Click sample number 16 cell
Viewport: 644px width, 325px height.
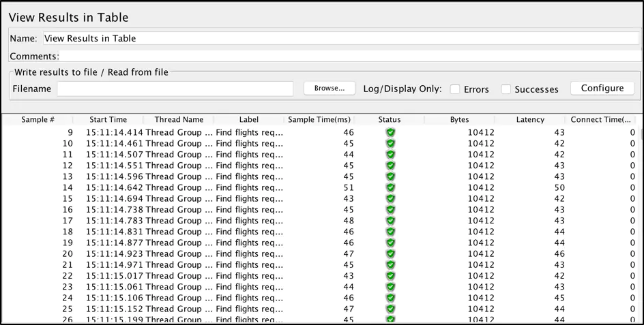coord(68,210)
